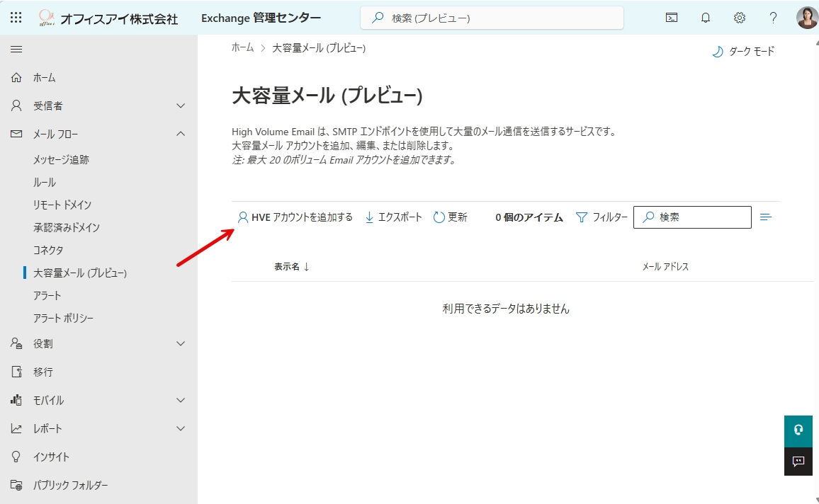Viewport: 819px width, 504px height.
Task: Select 大容量メール (プレビュー) in the sidebar
Action: 80,273
